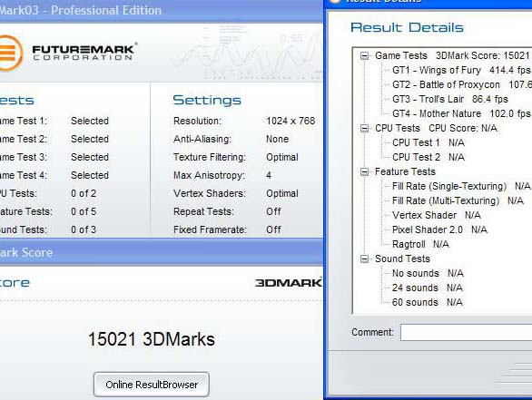Click the Feature Tests tree label
This screenshot has height=400, width=532.
tap(405, 171)
